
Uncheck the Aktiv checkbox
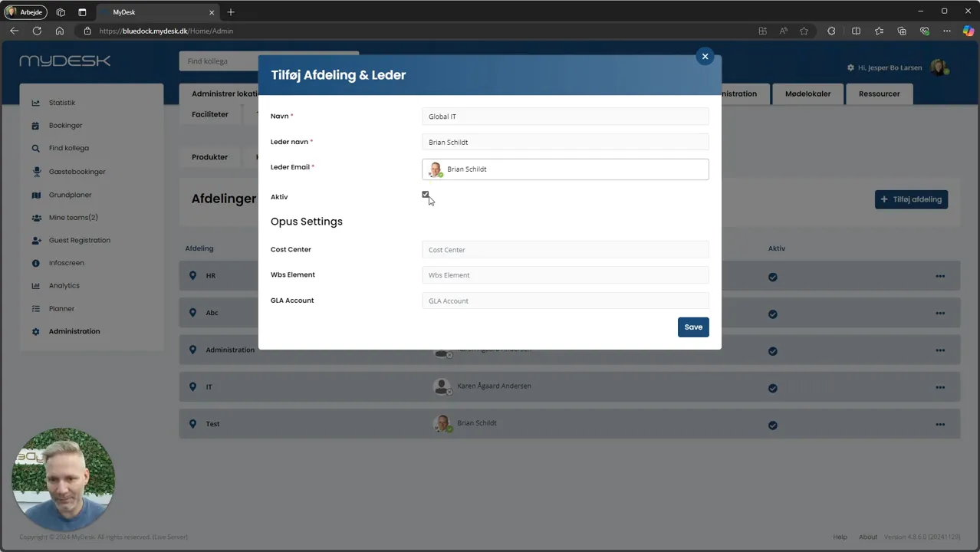(x=426, y=195)
